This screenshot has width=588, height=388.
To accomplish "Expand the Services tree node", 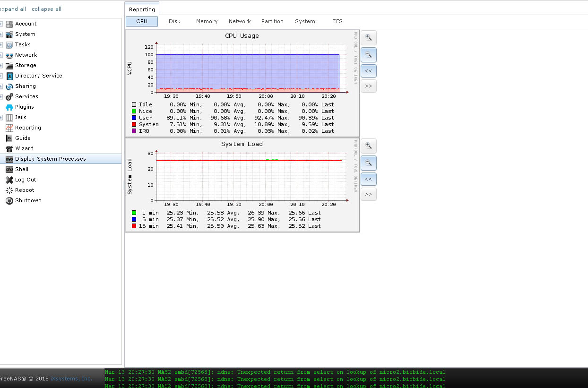I will [1, 96].
